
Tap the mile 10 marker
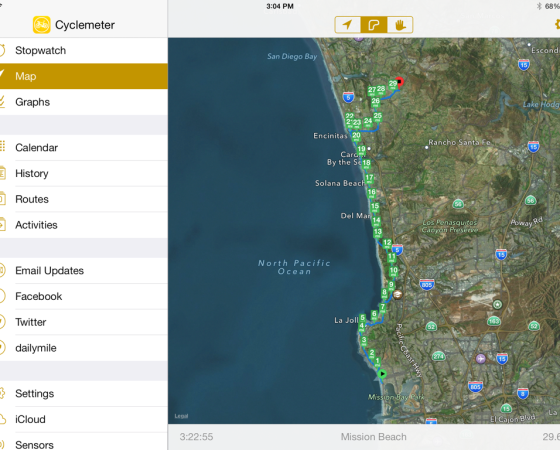coord(393,271)
